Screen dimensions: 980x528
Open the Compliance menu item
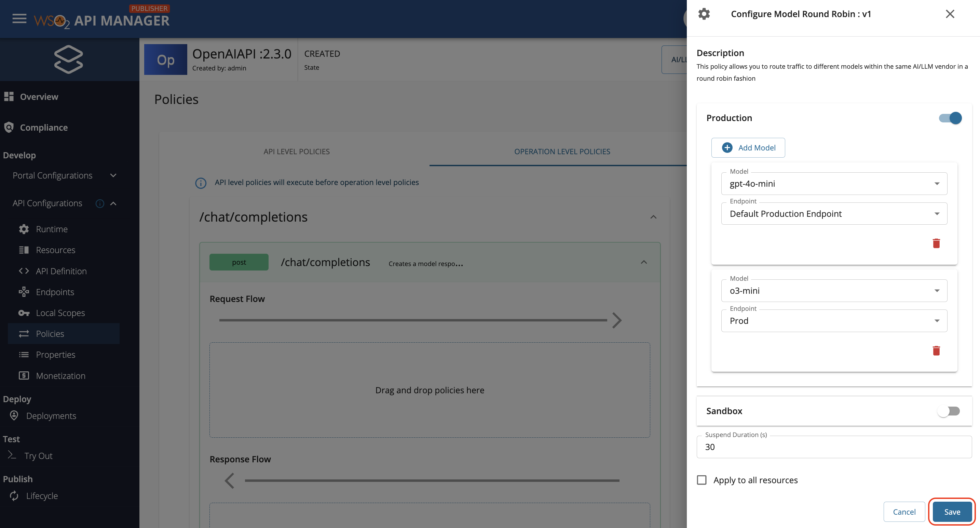43,128
